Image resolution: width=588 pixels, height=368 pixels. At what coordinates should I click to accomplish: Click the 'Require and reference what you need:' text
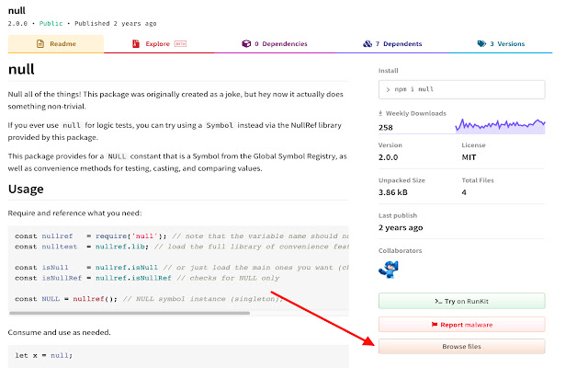(x=74, y=213)
